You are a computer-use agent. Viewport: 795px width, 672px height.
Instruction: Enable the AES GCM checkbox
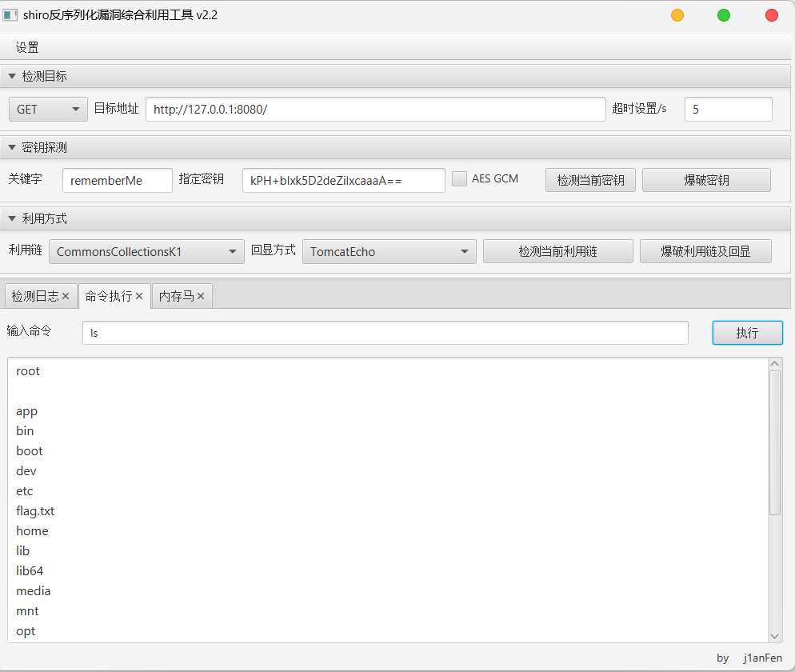coord(459,179)
